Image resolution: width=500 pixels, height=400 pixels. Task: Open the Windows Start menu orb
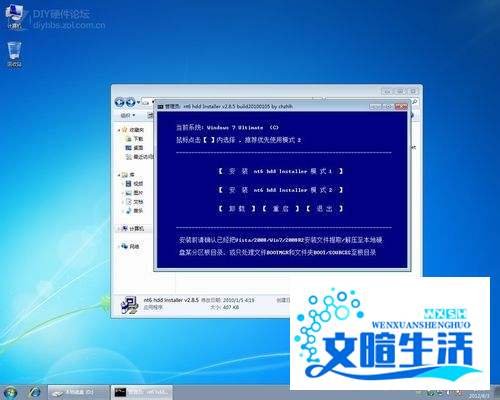10,392
